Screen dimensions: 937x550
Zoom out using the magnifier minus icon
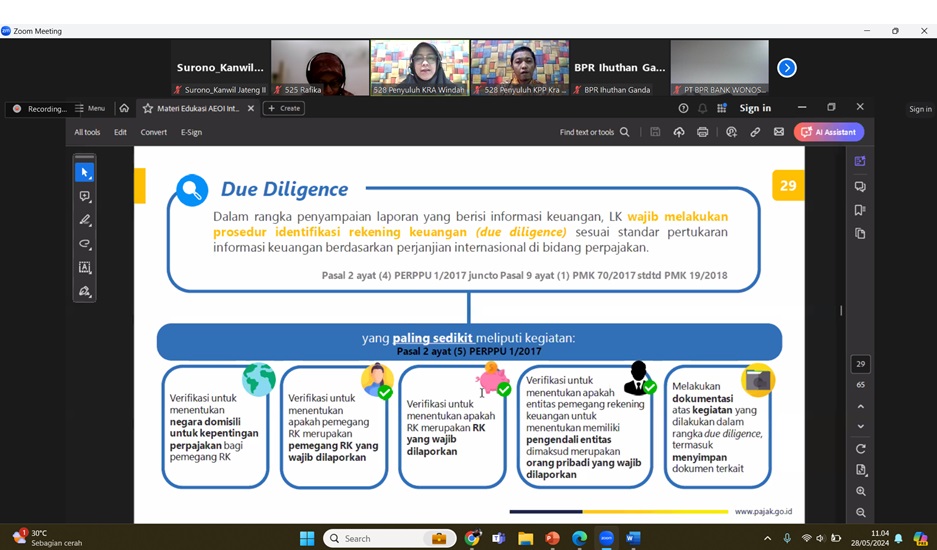860,513
